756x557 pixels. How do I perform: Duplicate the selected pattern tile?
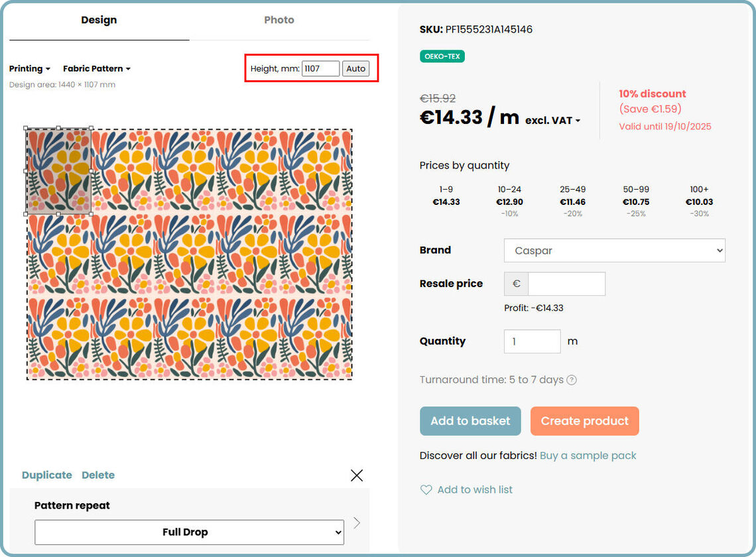pos(46,475)
